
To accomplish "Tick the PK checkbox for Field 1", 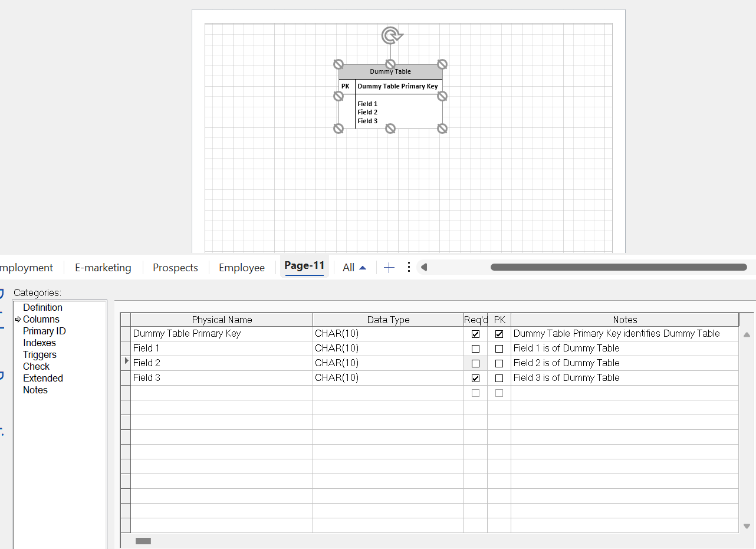I will pos(499,349).
